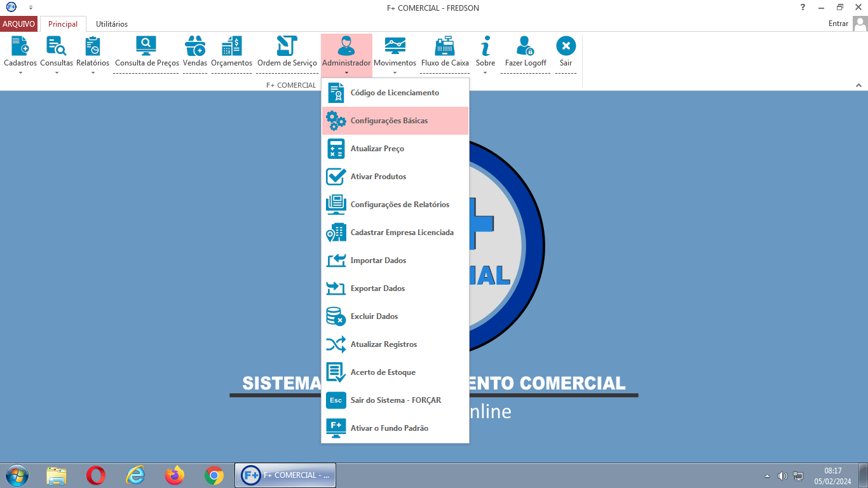Screen dimensions: 868x488
Task: Click the Esc icon for Sair do Sistema
Action: [x=336, y=400]
